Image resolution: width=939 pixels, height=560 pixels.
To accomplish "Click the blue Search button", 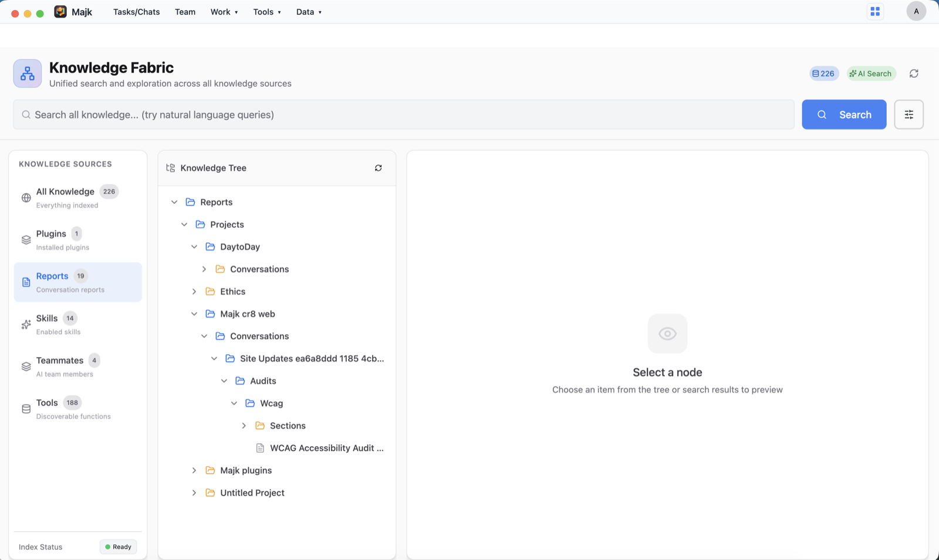I will tap(844, 114).
